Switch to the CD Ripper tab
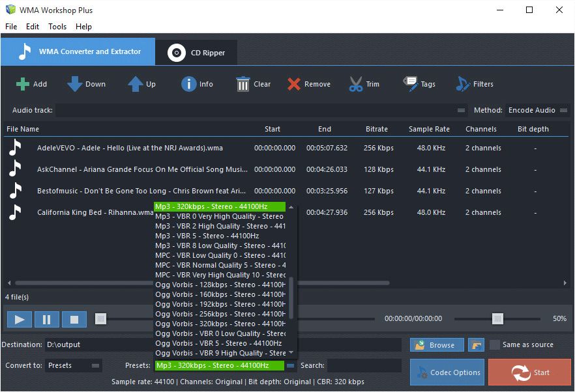The width and height of the screenshot is (575, 392). click(x=196, y=53)
